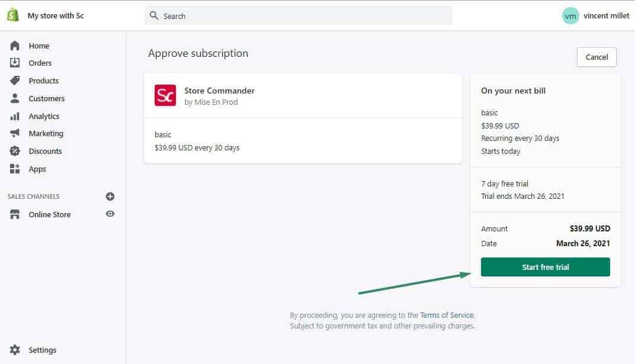Viewport: 635px width, 364px height.
Task: Open the Apps menu item
Action: pyautogui.click(x=37, y=169)
